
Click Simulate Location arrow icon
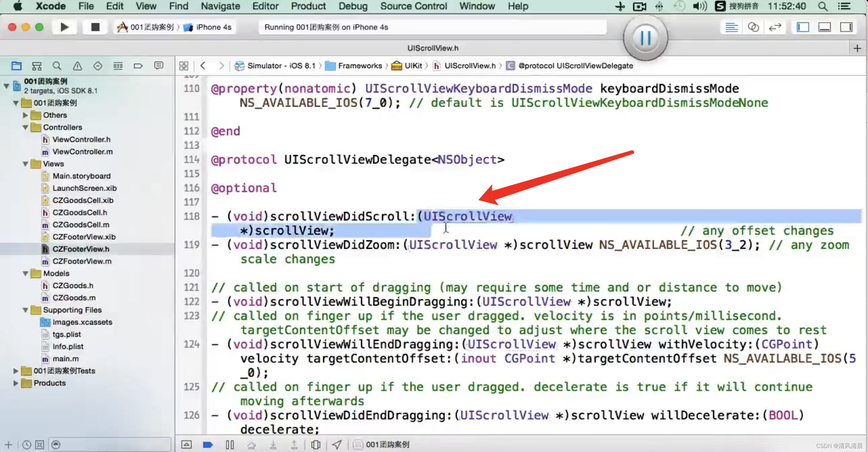click(337, 445)
